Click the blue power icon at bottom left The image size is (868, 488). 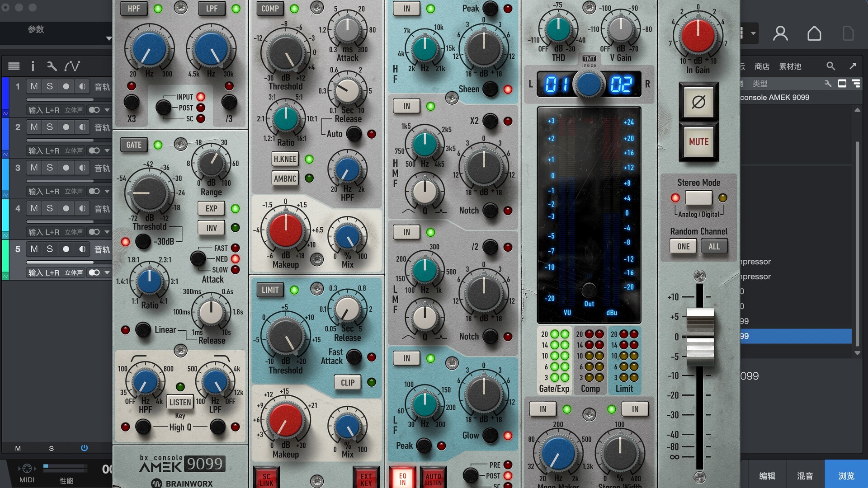click(x=84, y=448)
